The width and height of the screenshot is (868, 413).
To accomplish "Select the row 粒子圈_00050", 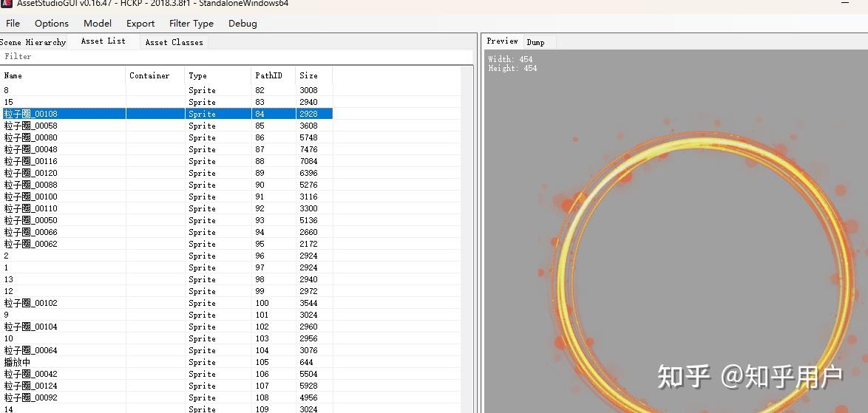I will click(166, 221).
